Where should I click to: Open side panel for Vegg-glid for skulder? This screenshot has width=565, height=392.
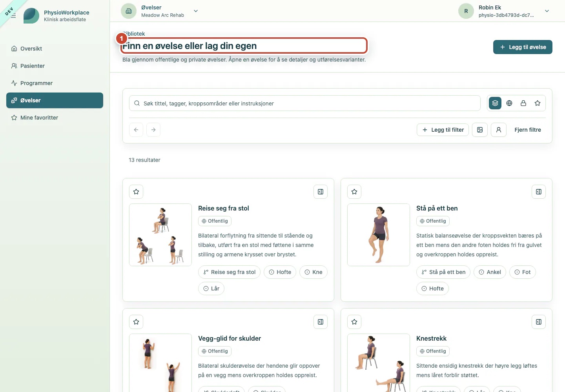[321, 322]
